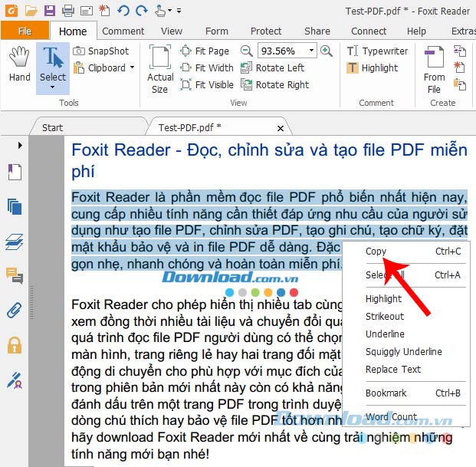Switch to the Comment ribbon tab
Viewport: 476px width, 467px height.
tap(123, 31)
